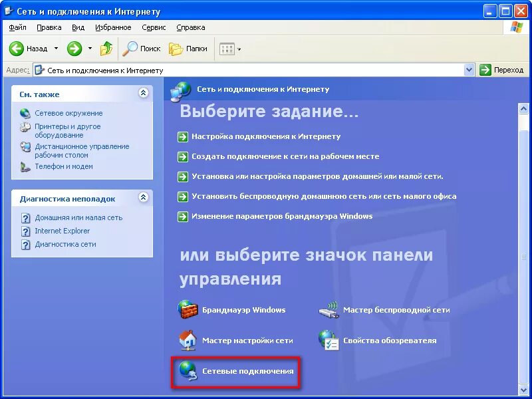This screenshot has width=532, height=399.
Task: Click the Принтеры и другое оборудование icon
Action: (25, 127)
